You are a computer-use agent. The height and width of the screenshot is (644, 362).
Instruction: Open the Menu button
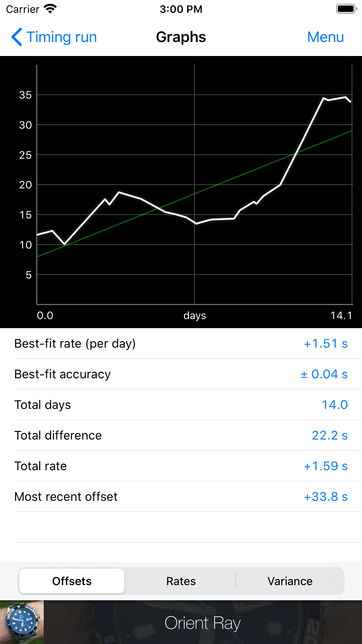tap(326, 37)
